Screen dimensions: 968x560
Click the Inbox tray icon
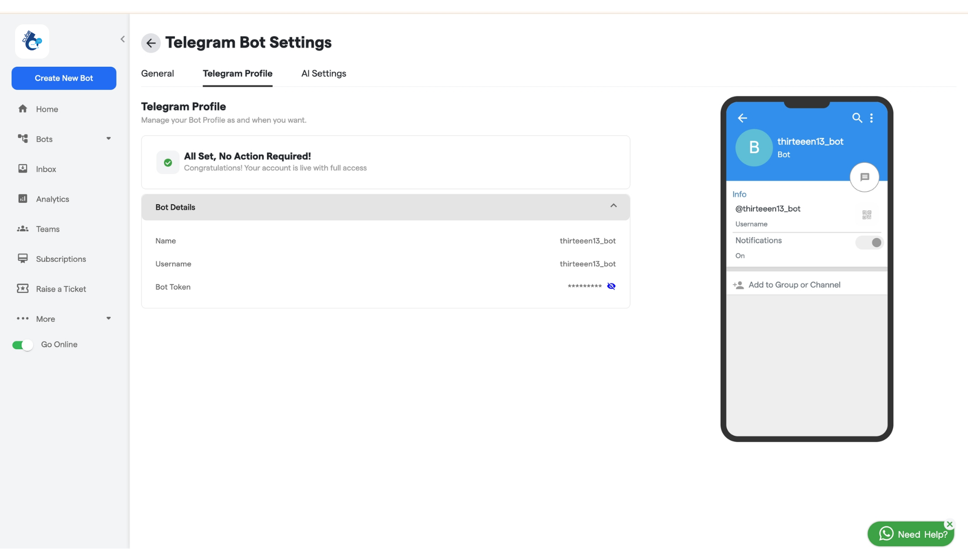(x=22, y=169)
